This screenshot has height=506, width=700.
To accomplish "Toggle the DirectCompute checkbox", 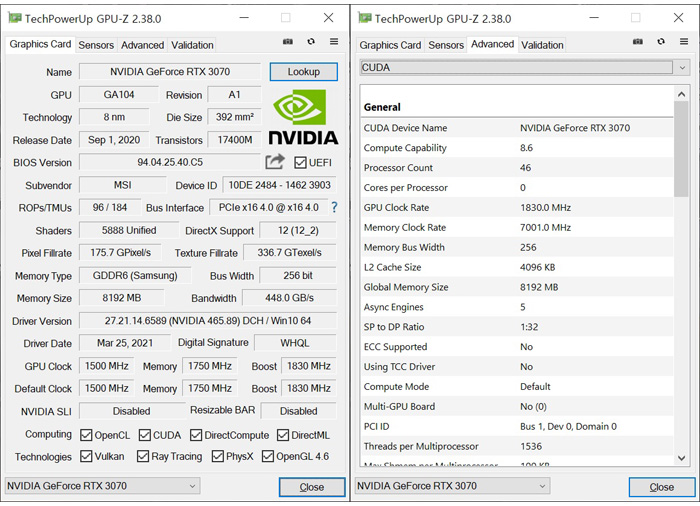I will click(196, 435).
